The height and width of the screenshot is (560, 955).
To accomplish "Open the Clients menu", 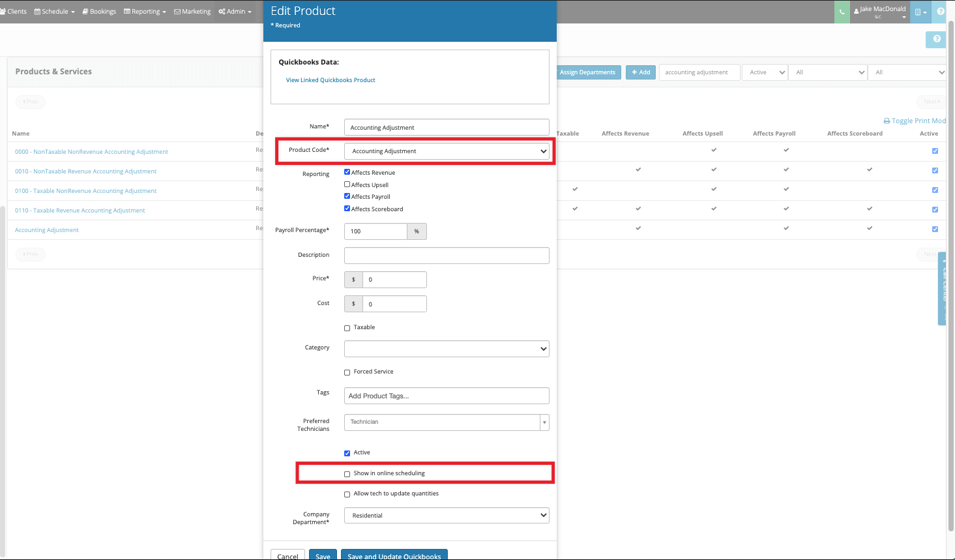I will [x=14, y=12].
